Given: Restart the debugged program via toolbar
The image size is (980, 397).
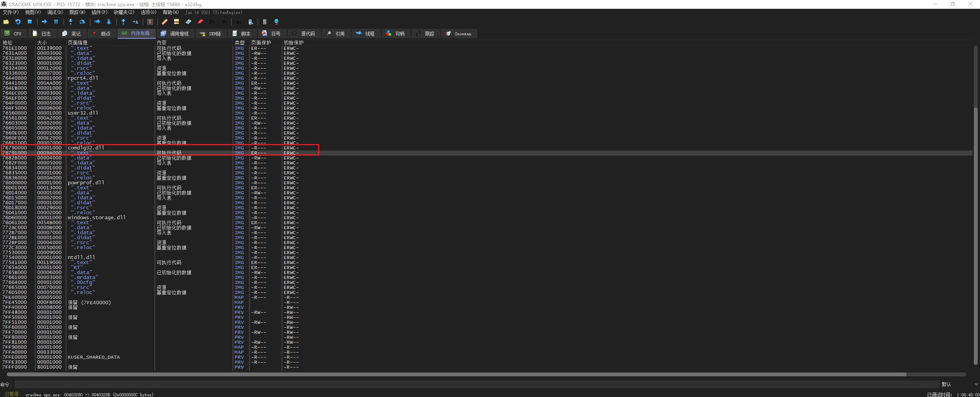Looking at the screenshot, I should pos(18,22).
